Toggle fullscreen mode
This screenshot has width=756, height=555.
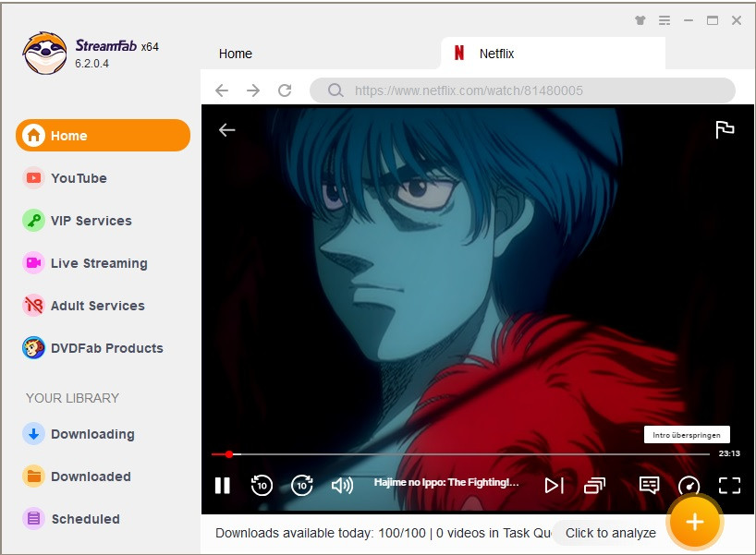point(729,485)
